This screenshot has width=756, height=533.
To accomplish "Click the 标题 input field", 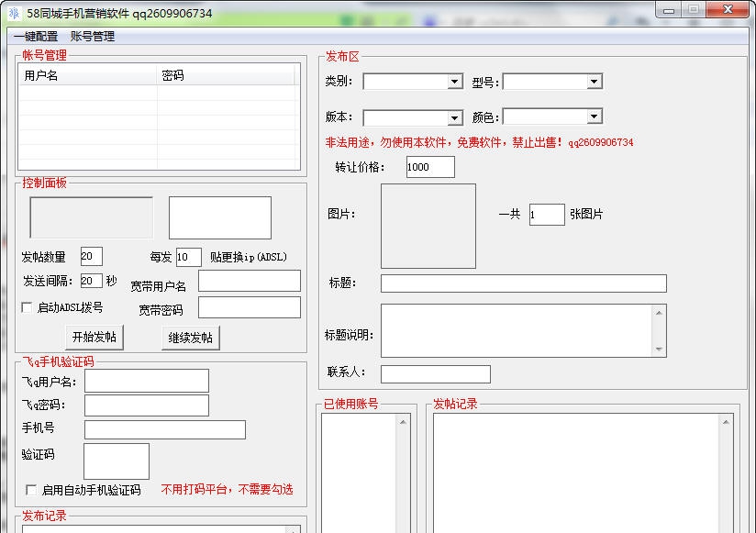I will 524,283.
